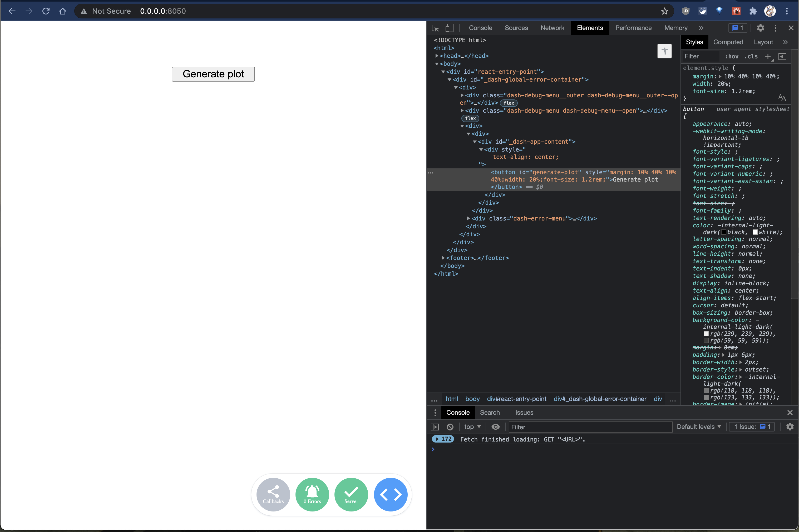Open console settings gear

click(790, 427)
